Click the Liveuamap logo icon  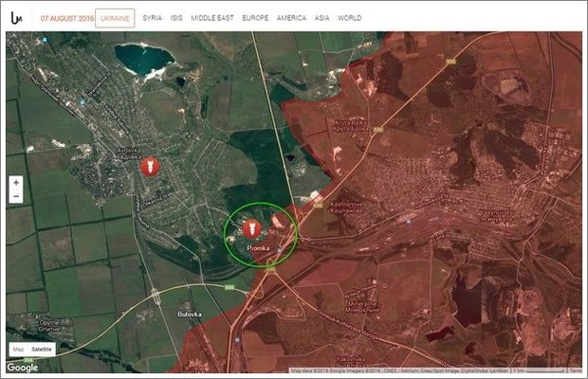coord(16,18)
